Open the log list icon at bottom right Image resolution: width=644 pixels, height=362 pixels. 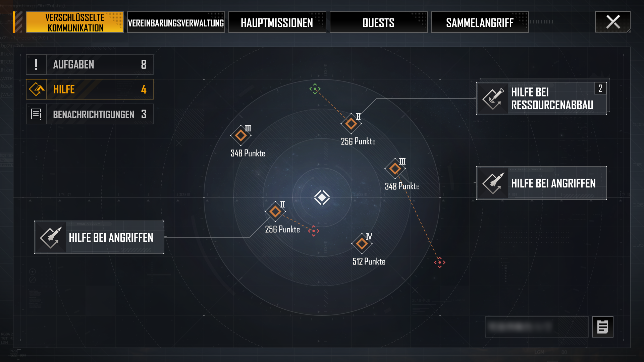(x=603, y=327)
